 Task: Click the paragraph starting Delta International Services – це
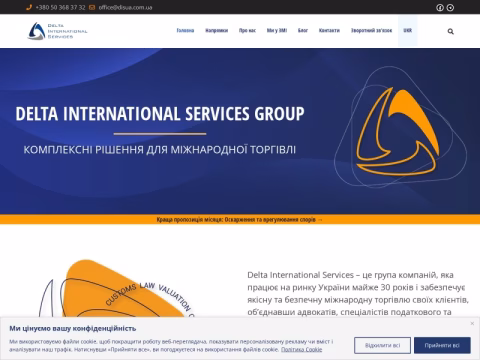coord(358,294)
